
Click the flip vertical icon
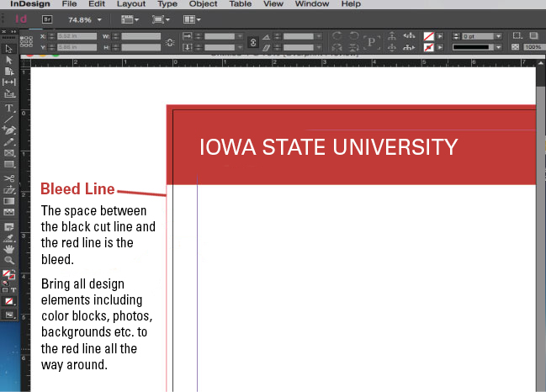coord(354,47)
